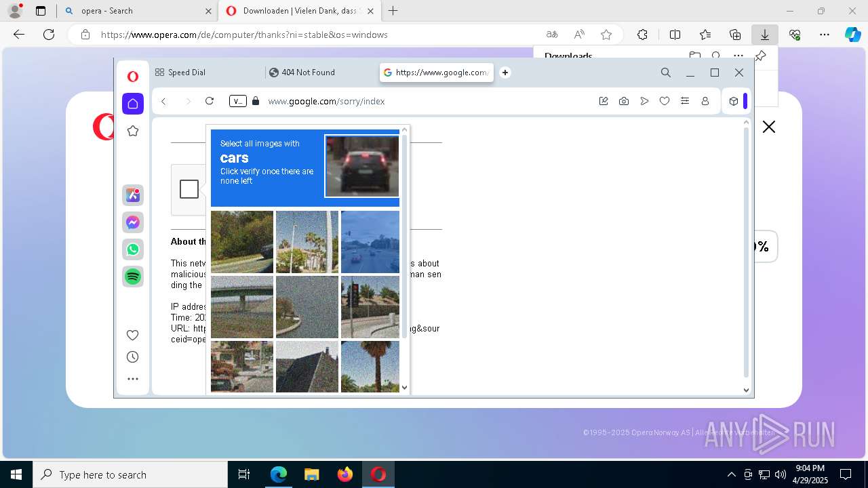Open Spotify player in Opera sidebar
This screenshot has width=868, height=488.
tap(133, 277)
